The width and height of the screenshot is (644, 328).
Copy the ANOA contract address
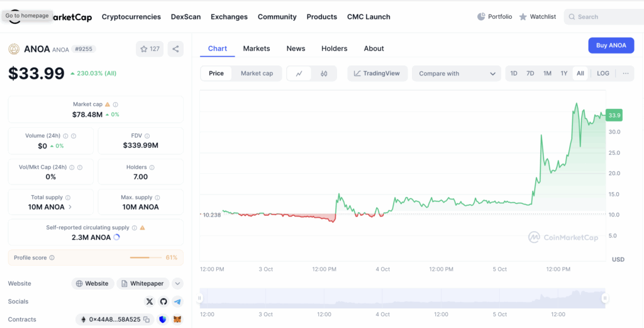coord(146,320)
